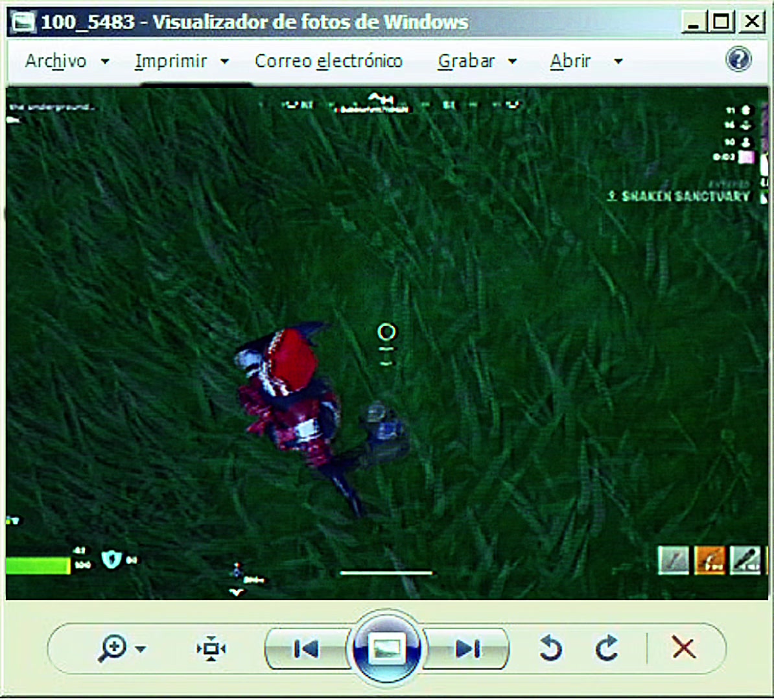Open the Abrir menu

pos(570,61)
